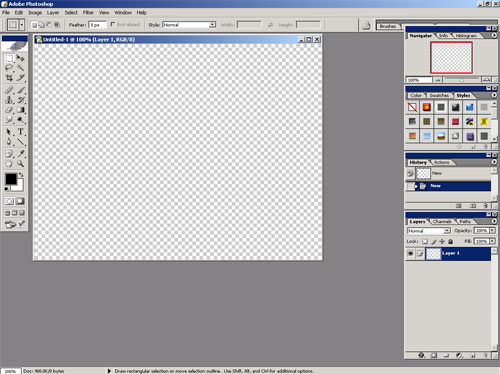The height and width of the screenshot is (374, 500).
Task: Click the Brushes palette well tab
Action: pos(388,26)
